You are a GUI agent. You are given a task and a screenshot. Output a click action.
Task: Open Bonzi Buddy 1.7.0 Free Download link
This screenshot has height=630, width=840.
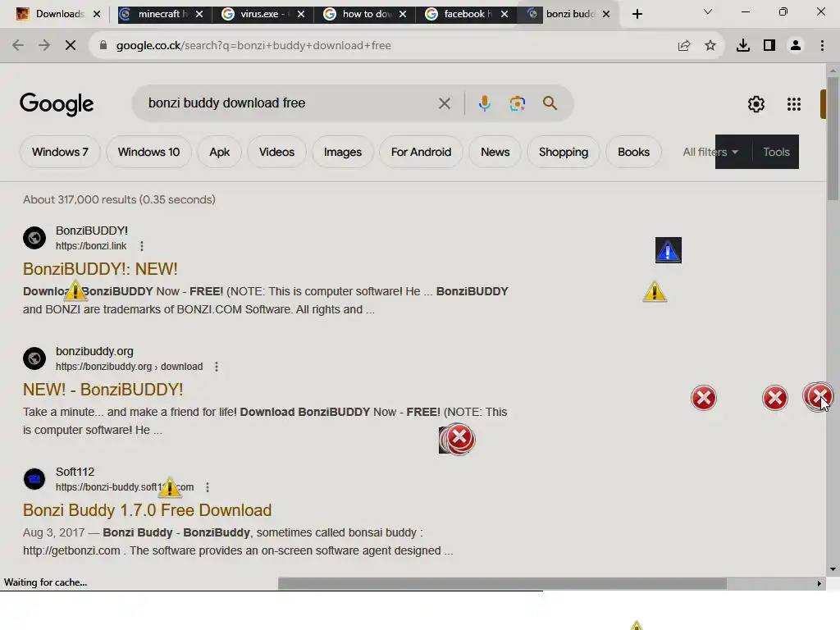(148, 510)
